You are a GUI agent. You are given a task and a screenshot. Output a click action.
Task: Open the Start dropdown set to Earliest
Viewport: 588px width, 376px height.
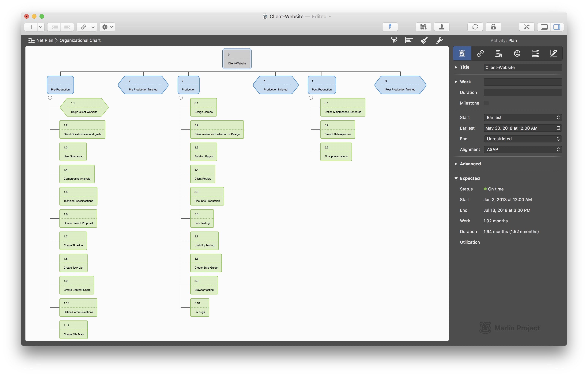(523, 118)
